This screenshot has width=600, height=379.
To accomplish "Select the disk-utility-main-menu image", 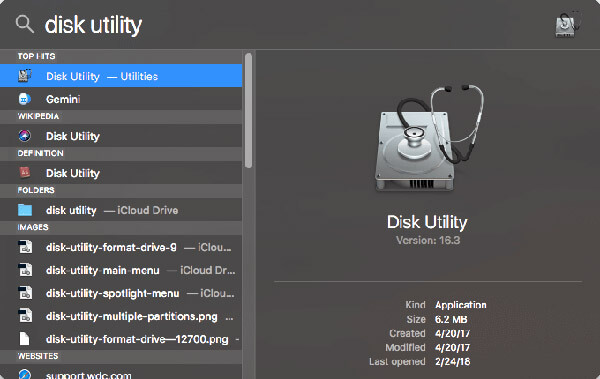I will pyautogui.click(x=121, y=270).
